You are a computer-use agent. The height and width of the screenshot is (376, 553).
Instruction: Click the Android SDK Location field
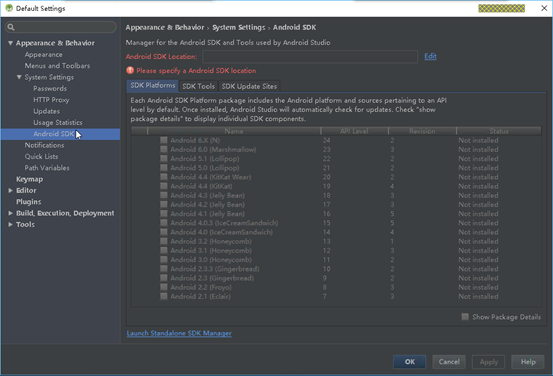coord(310,56)
